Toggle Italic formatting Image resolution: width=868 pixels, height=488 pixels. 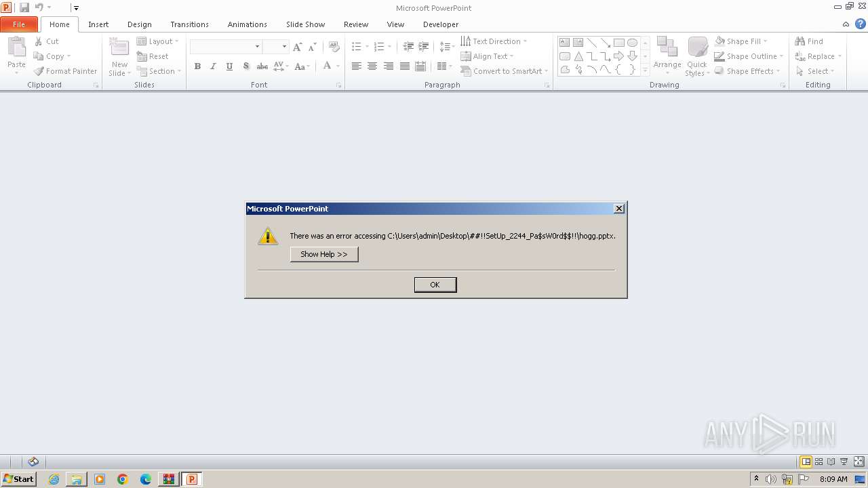click(213, 66)
